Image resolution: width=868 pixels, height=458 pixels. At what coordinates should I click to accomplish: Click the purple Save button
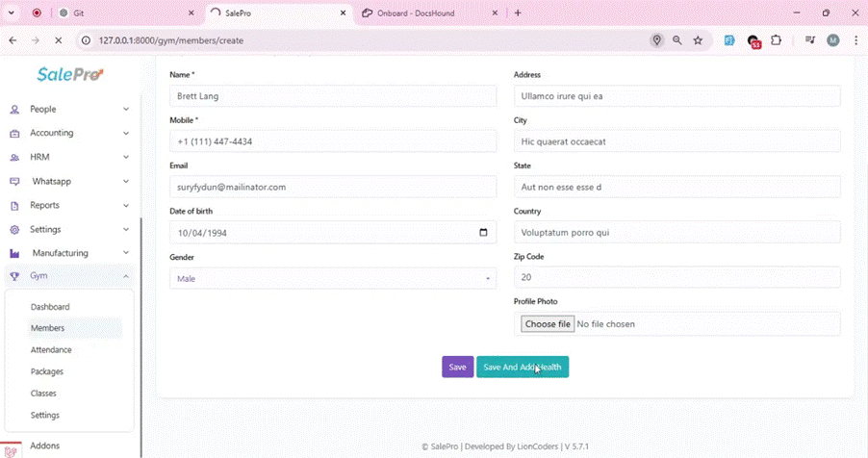click(x=457, y=367)
